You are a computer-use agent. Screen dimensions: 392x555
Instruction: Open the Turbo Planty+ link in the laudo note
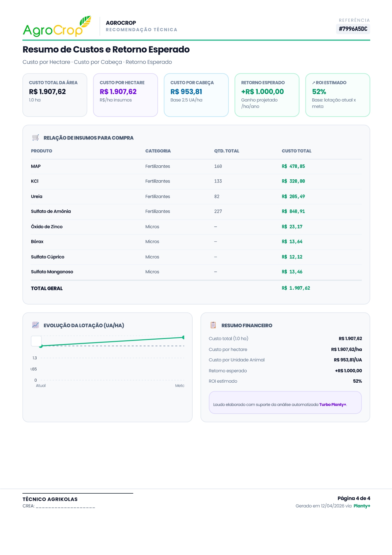[333, 404]
